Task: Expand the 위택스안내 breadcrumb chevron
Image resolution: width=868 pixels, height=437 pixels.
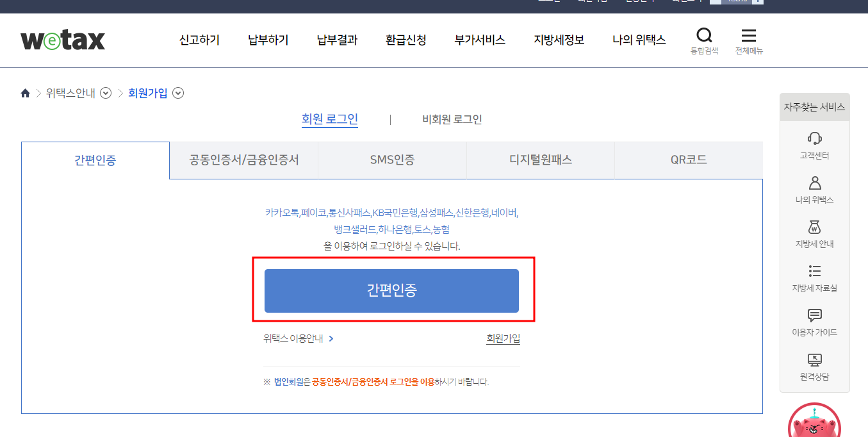Action: pyautogui.click(x=105, y=93)
